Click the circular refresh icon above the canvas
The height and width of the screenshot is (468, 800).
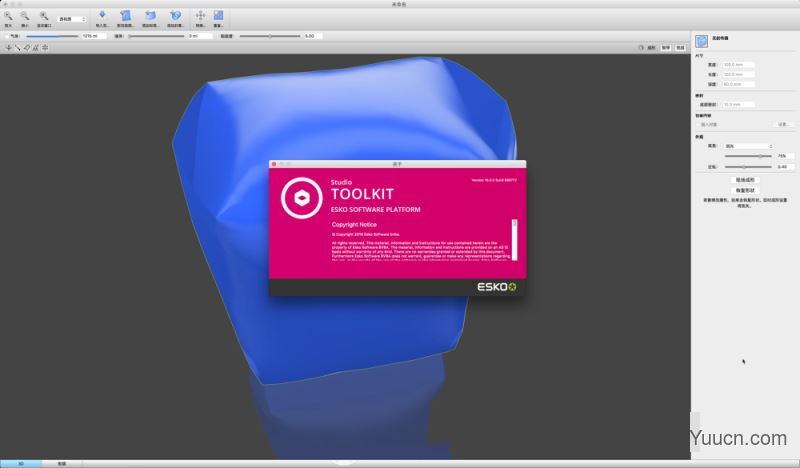coord(641,47)
